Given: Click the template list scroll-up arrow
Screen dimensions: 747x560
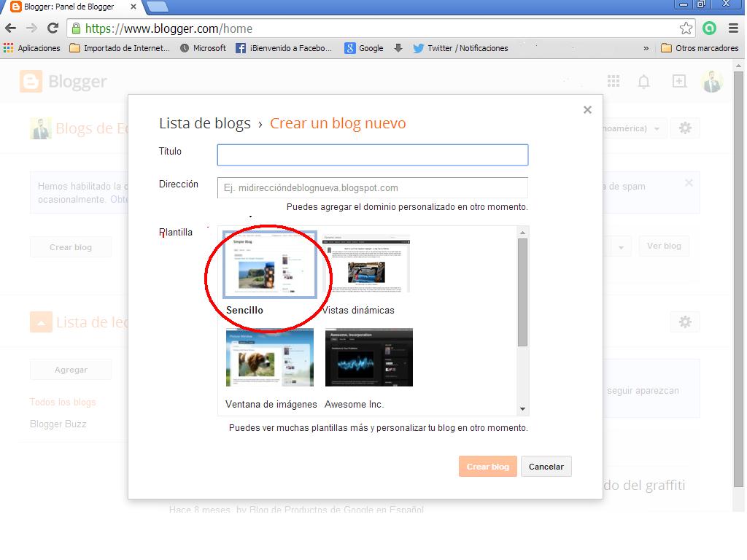Looking at the screenshot, I should coord(522,233).
